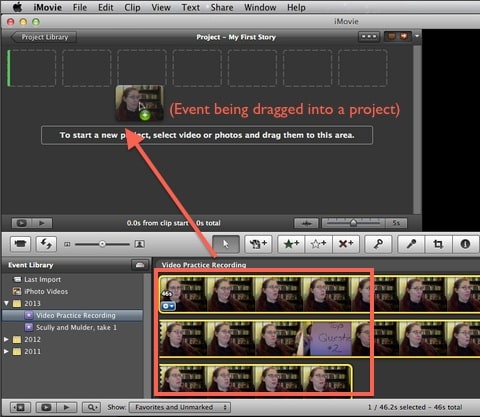Open the camera import window

(21, 244)
